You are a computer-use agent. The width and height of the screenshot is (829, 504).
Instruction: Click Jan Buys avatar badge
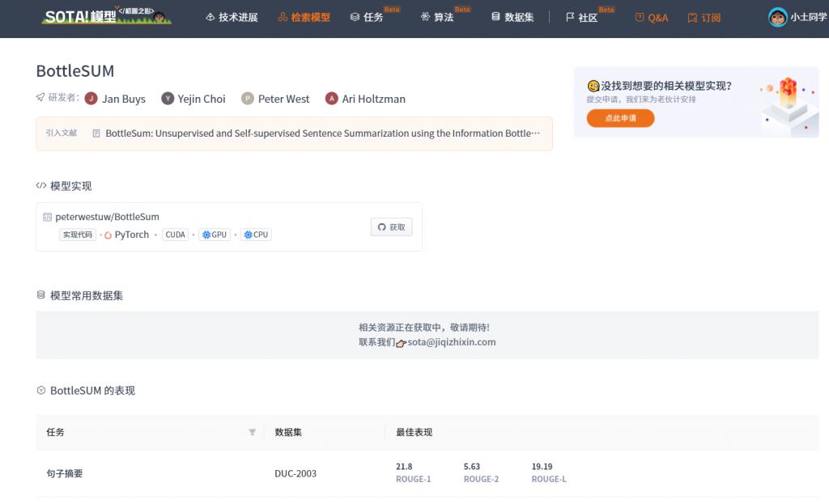point(91,98)
